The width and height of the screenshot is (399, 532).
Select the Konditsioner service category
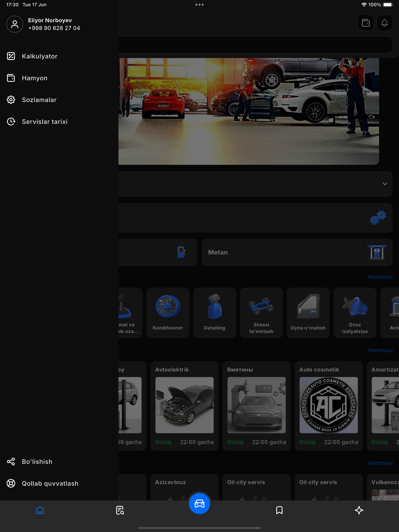[x=168, y=313]
